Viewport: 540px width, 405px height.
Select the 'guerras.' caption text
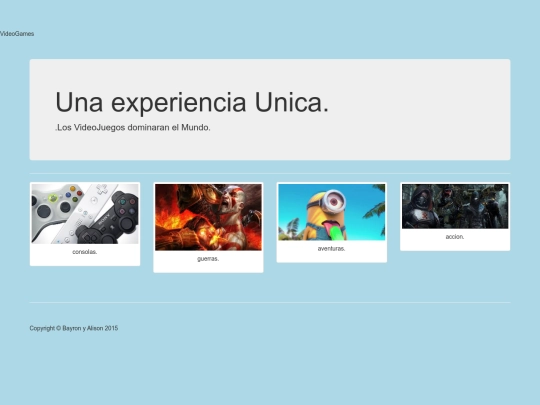click(208, 259)
